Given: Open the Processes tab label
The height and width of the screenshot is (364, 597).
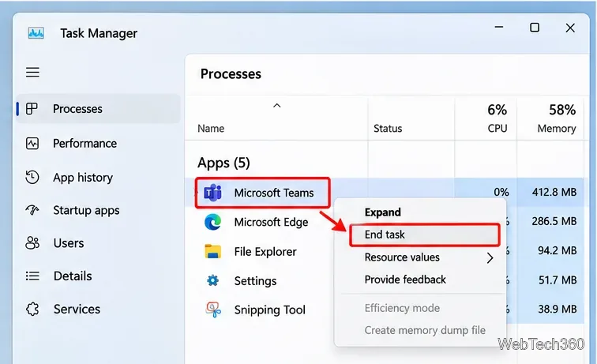Looking at the screenshot, I should coord(77,109).
